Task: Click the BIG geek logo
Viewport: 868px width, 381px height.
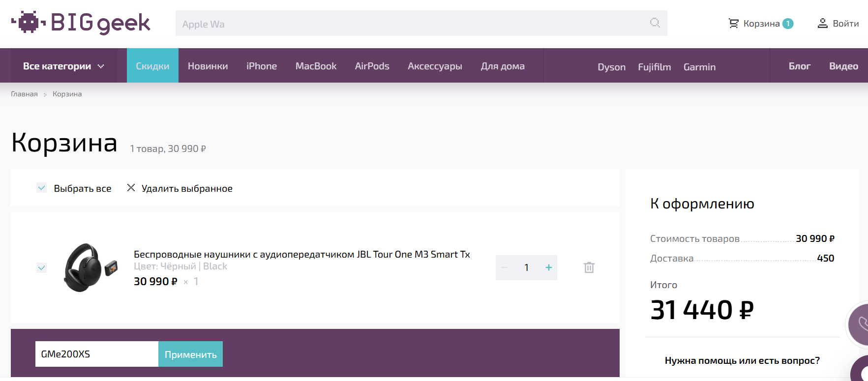Action: 81,23
